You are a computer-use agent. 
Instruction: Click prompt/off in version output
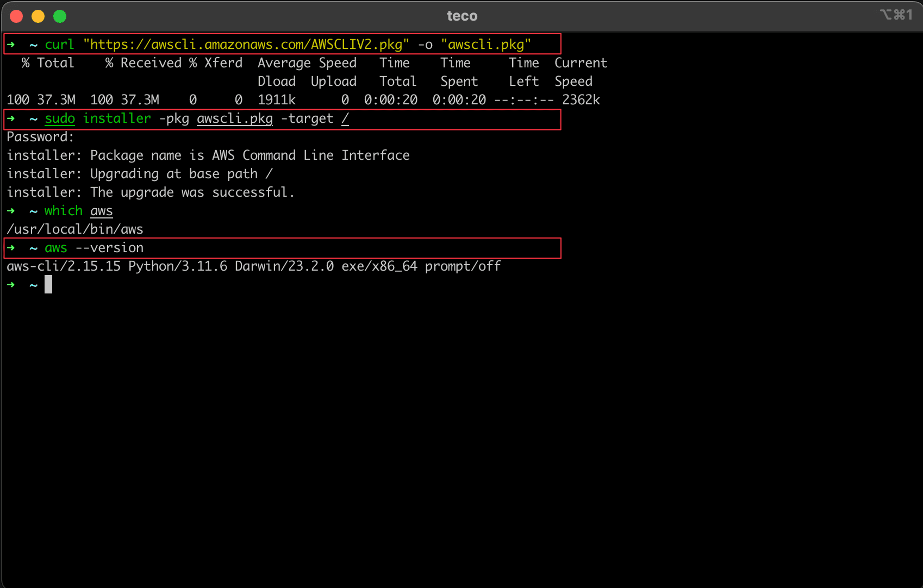point(463,266)
